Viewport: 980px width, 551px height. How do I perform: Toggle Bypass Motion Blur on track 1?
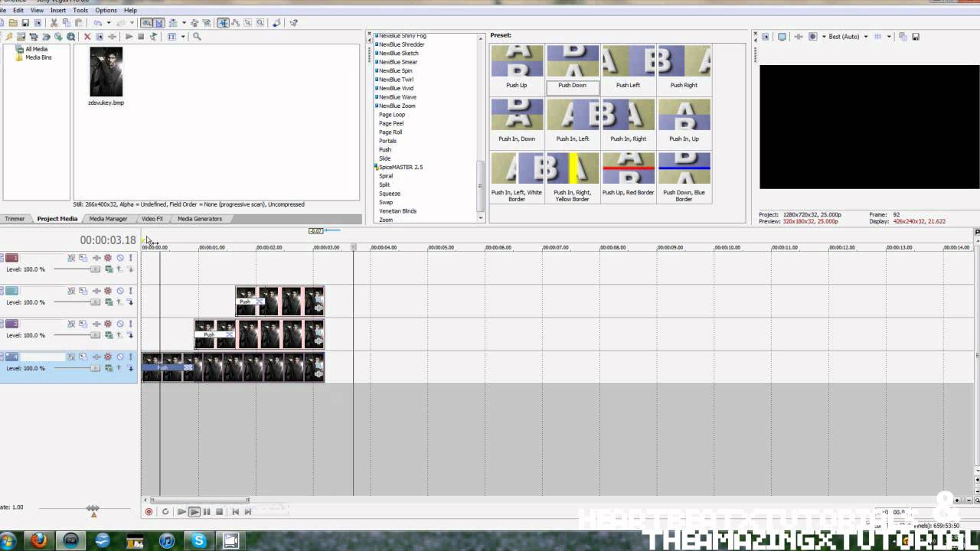pos(71,258)
